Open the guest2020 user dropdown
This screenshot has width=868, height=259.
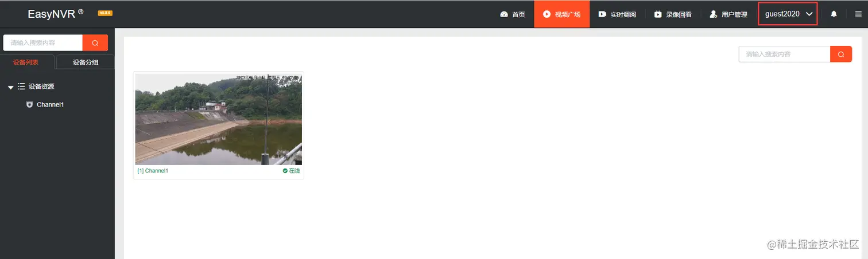pos(788,14)
